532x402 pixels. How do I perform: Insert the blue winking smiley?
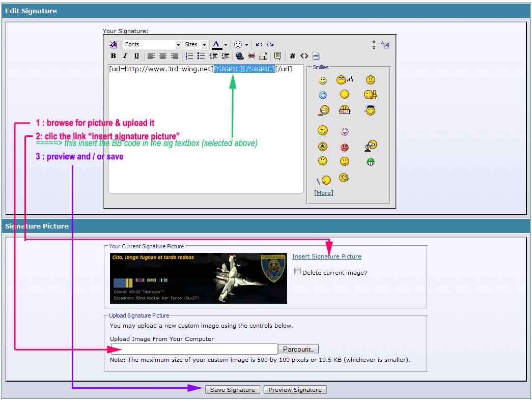pyautogui.click(x=323, y=95)
